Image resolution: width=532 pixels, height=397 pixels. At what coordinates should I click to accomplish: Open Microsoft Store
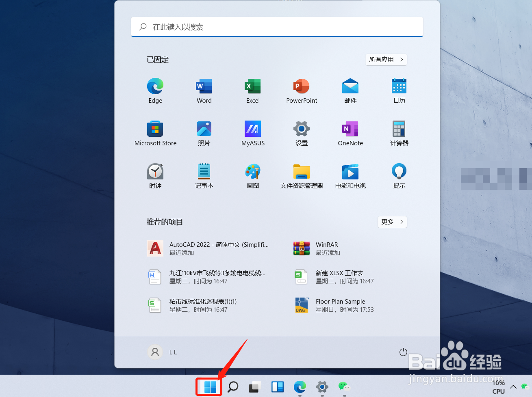click(x=155, y=134)
